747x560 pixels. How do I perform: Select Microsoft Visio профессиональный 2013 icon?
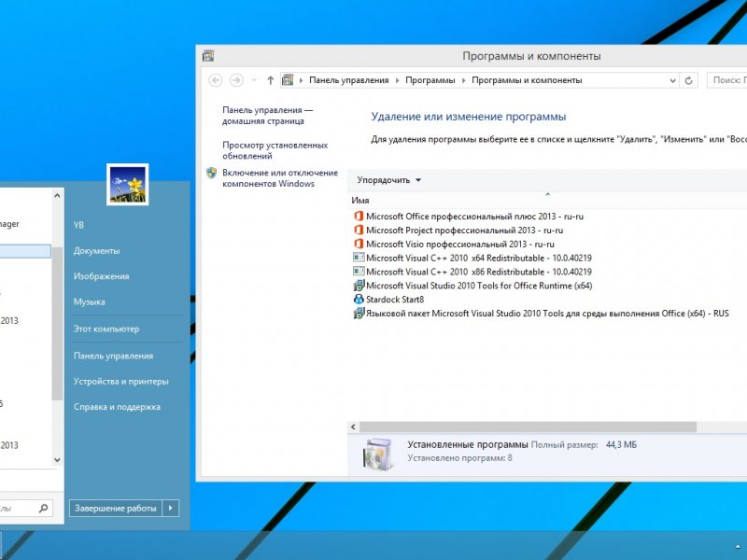tap(359, 244)
